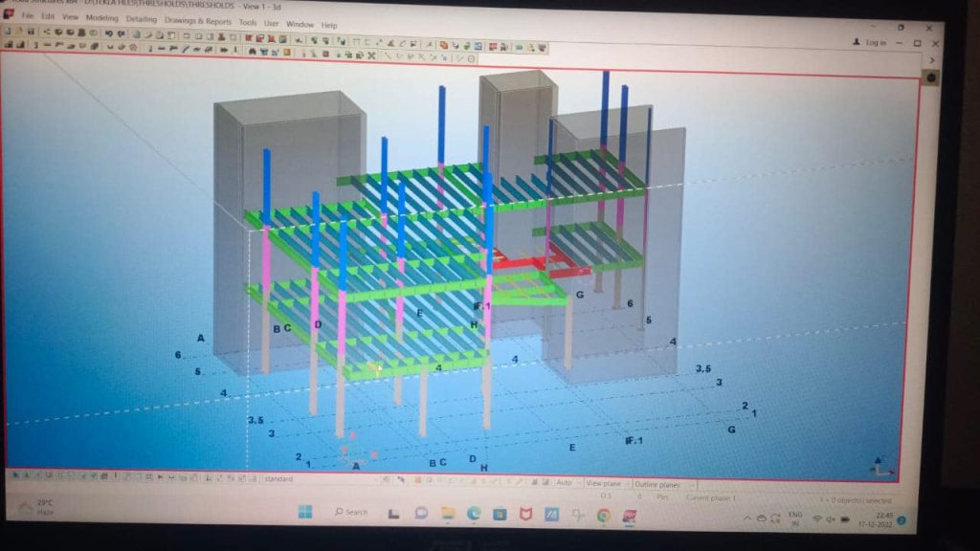Screen dimensions: 980x551
Task: Click the side pane round icon at right edge
Action: (x=931, y=77)
